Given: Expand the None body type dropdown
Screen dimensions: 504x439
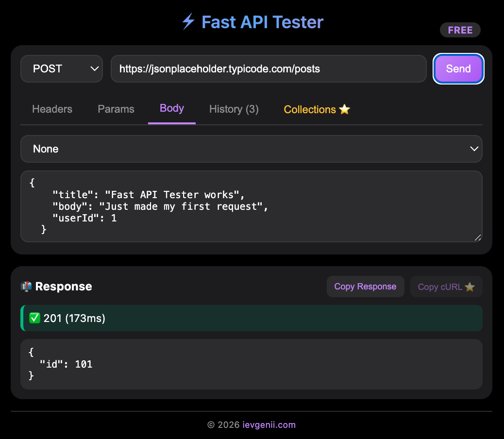Looking at the screenshot, I should 252,149.
